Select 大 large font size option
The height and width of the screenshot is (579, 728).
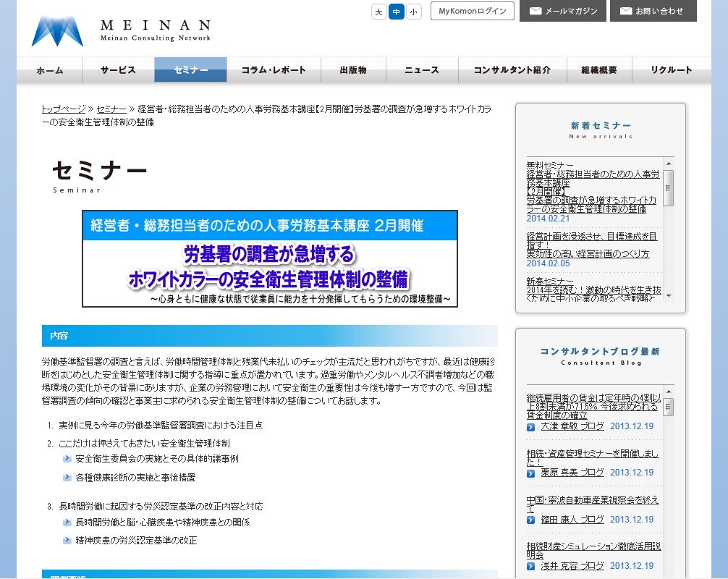point(378,12)
